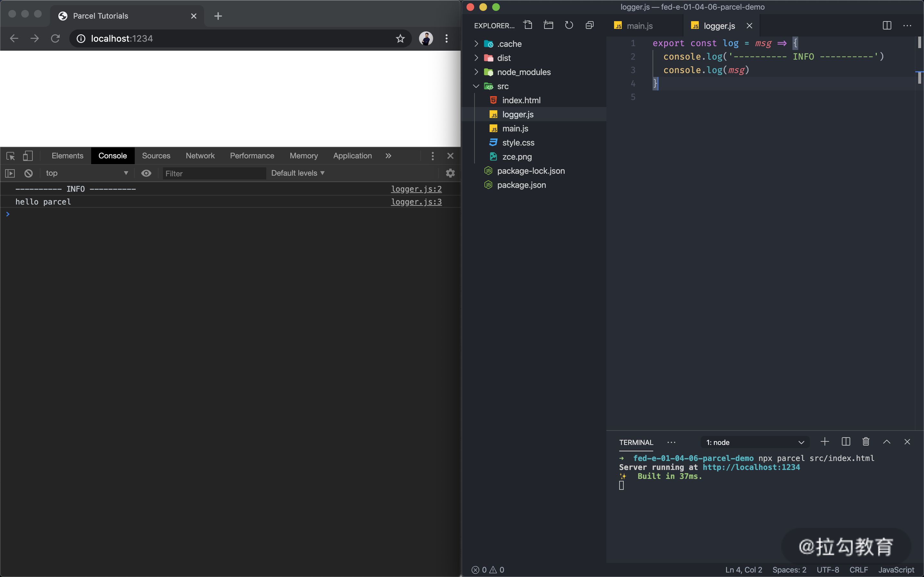Select Default levels dropdown in Console

pyautogui.click(x=296, y=173)
